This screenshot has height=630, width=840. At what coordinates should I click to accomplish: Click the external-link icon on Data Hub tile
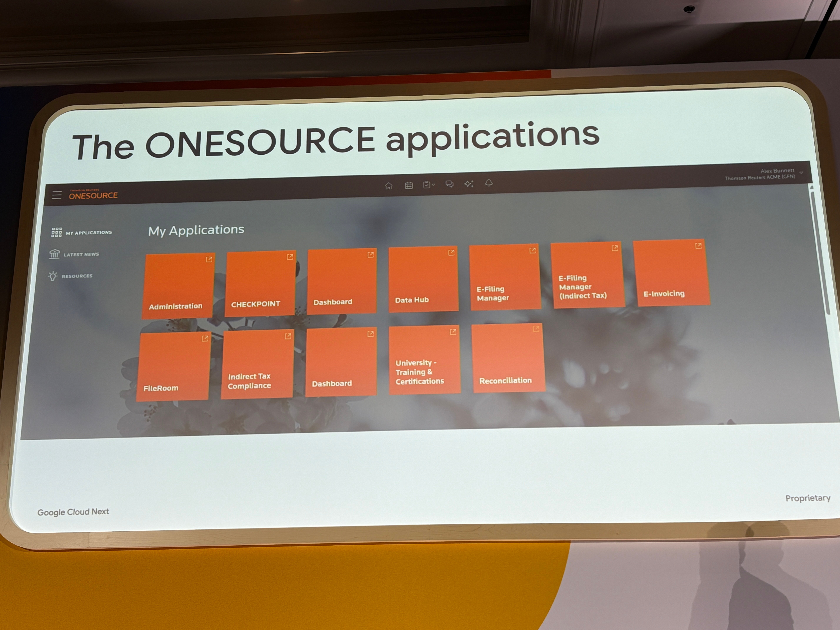[x=451, y=252]
